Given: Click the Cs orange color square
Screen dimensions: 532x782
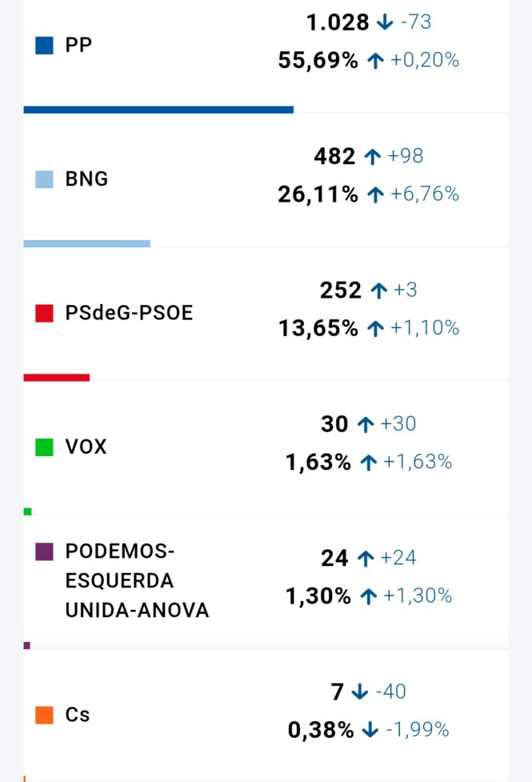Looking at the screenshot, I should point(45,715).
